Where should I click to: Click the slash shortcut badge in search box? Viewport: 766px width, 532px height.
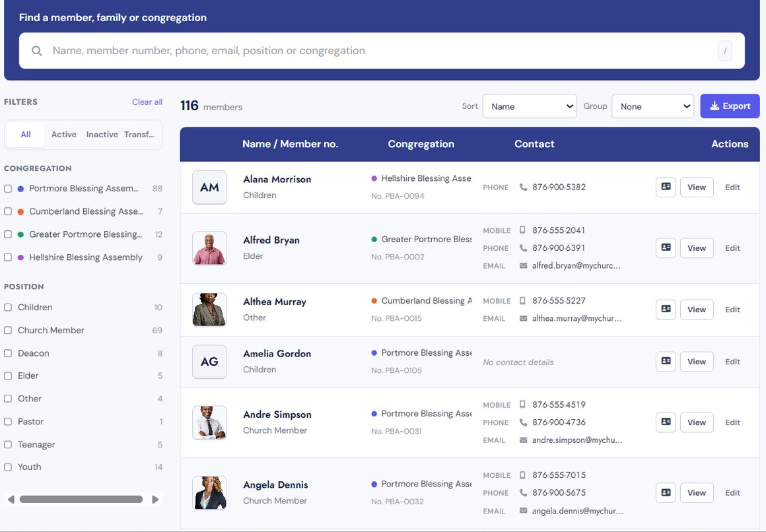tap(725, 51)
